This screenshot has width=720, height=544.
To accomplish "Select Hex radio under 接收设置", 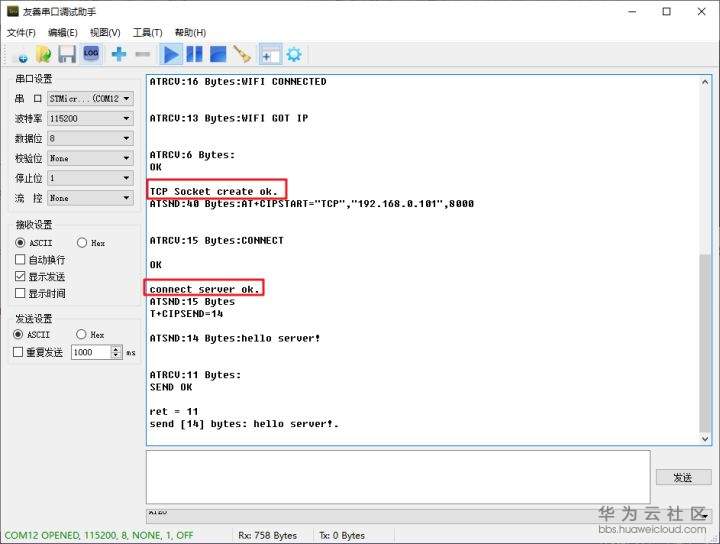I will [x=82, y=242].
